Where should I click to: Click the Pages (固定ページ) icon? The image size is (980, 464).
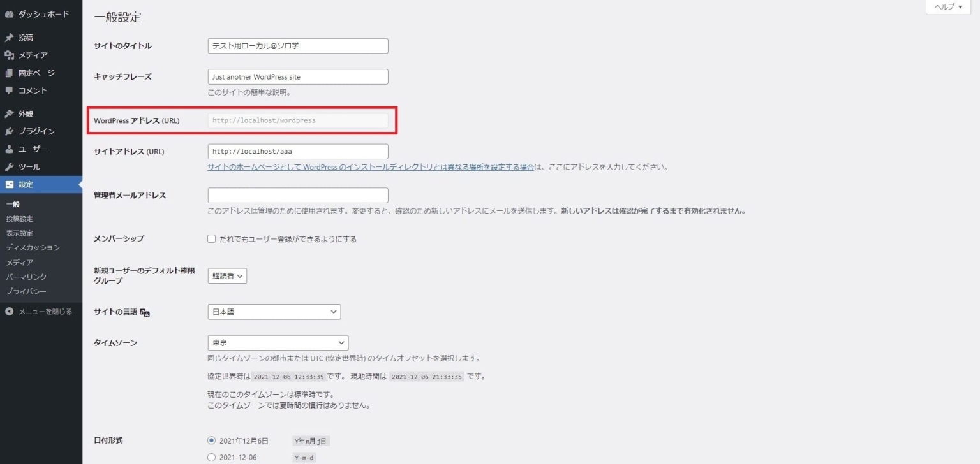coord(9,73)
